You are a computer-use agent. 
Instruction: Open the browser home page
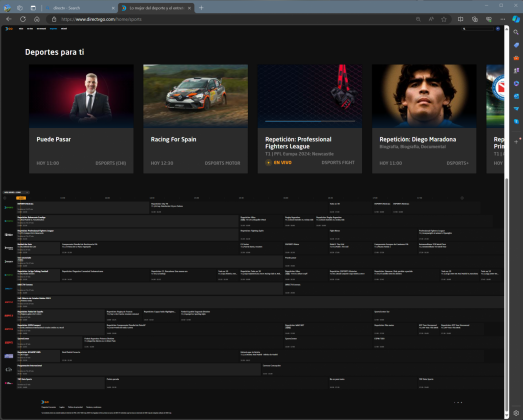pyautogui.click(x=37, y=19)
